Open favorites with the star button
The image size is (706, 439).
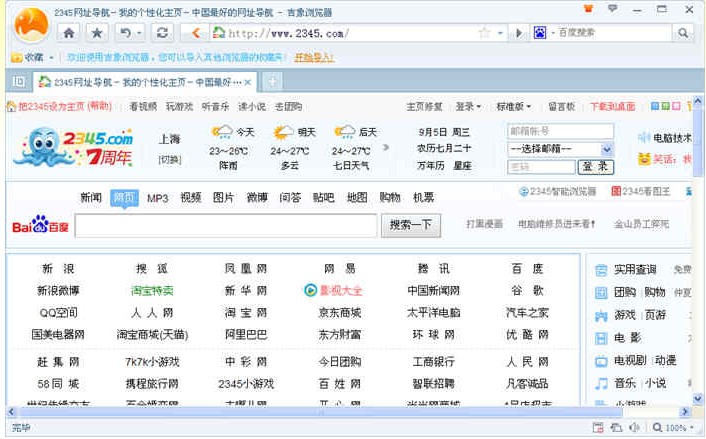[x=97, y=33]
